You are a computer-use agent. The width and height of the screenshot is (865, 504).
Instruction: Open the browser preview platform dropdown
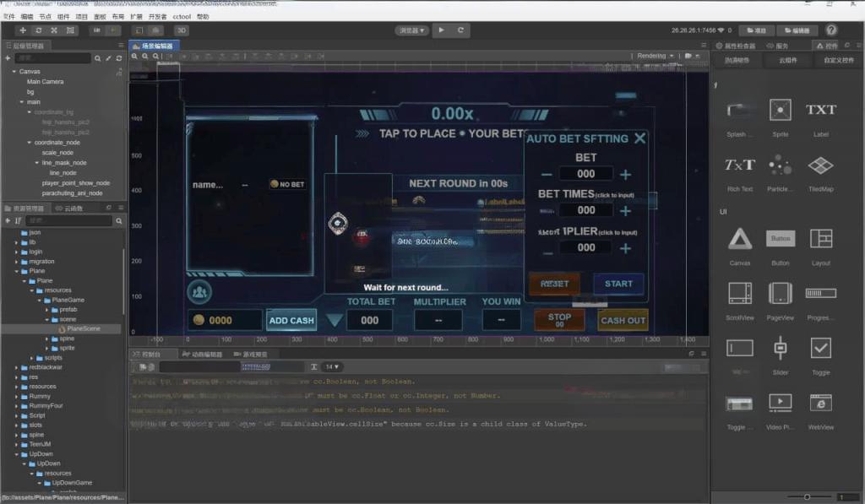pos(411,30)
